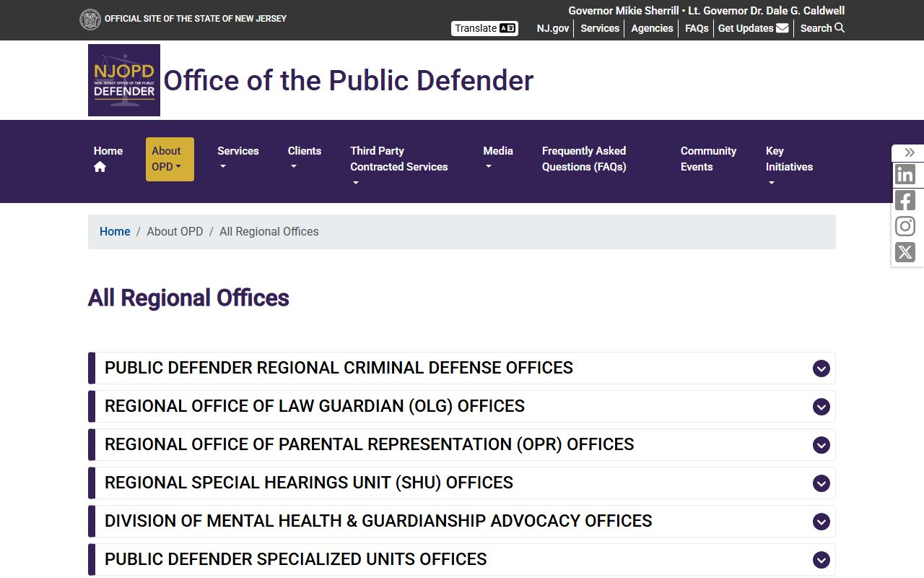Viewport: 924px width, 578px height.
Task: Open the NJ.gov link
Action: [553, 28]
